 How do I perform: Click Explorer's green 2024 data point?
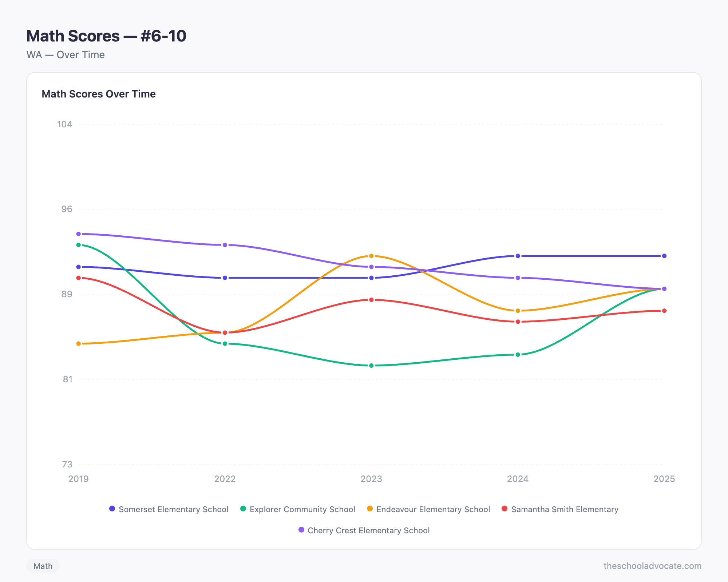518,355
